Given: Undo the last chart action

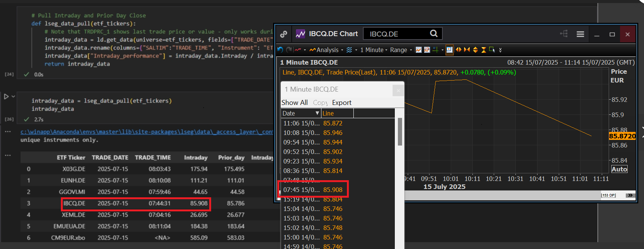Looking at the screenshot, I should (280, 50).
